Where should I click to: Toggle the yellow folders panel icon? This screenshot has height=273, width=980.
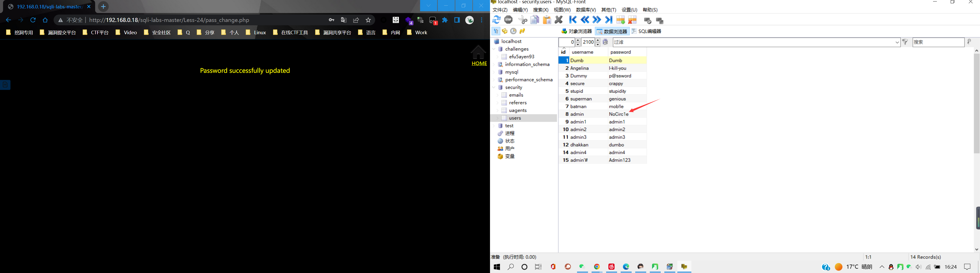(505, 31)
